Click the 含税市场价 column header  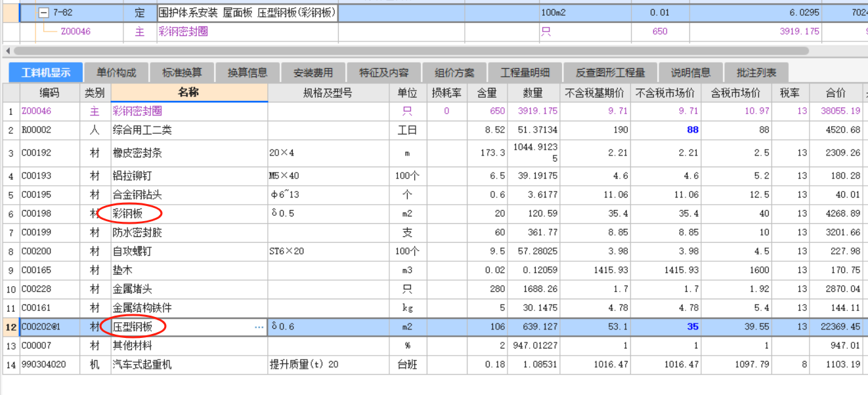click(x=736, y=93)
